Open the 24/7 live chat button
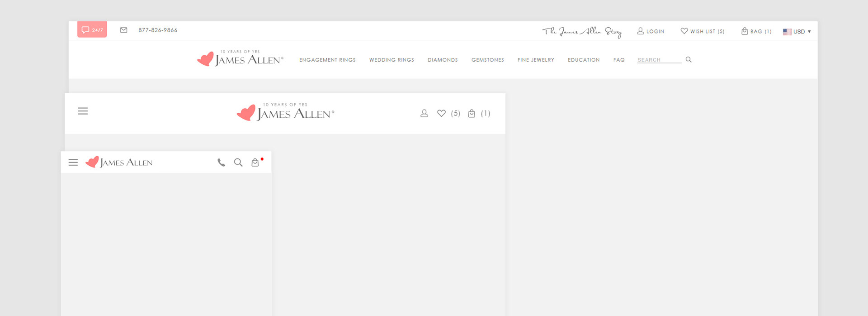The image size is (868, 316). (x=92, y=29)
